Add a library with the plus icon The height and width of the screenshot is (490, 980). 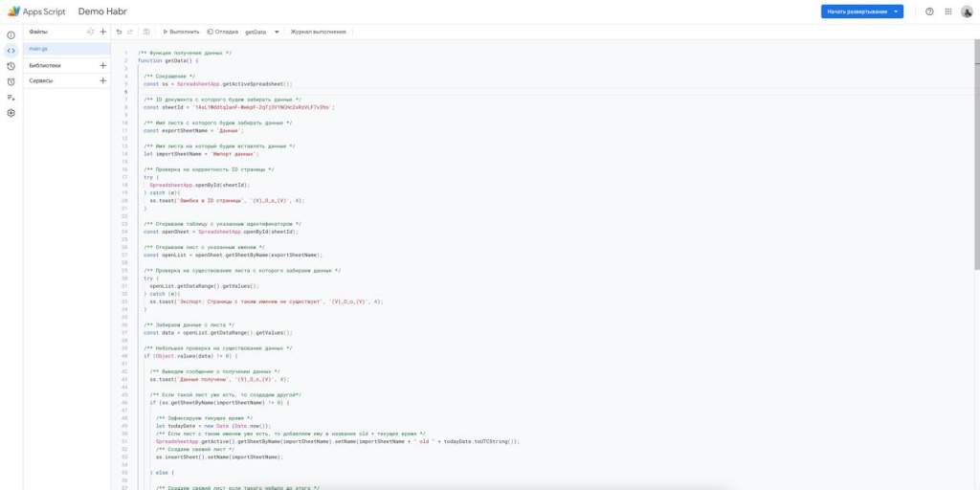point(103,65)
